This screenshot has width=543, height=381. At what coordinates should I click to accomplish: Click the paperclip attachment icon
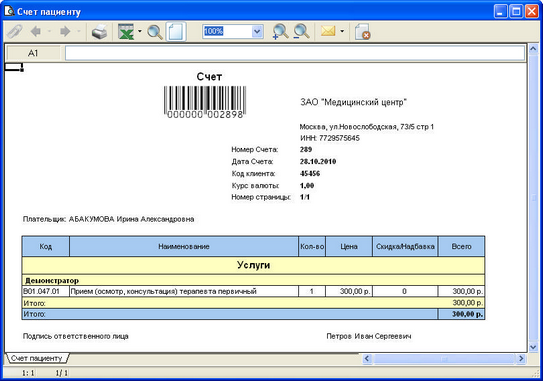(x=15, y=32)
